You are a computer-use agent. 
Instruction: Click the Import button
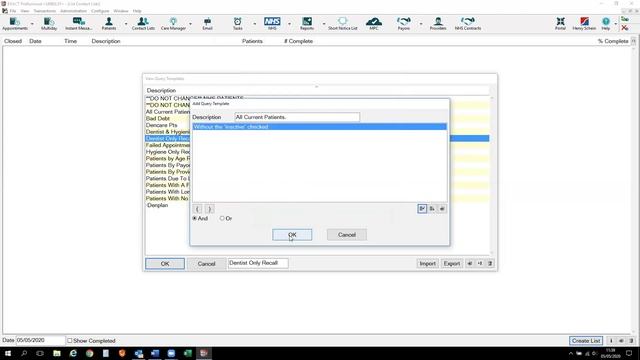(x=427, y=264)
